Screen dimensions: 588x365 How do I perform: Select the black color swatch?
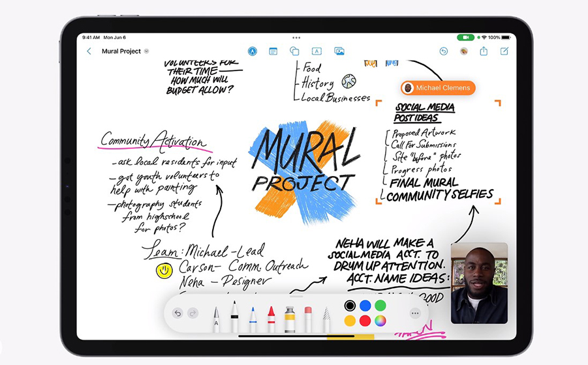350,306
